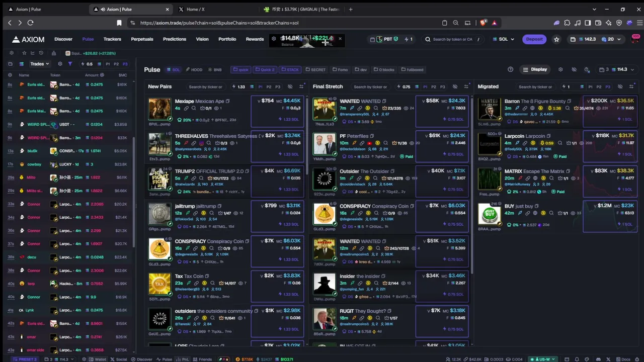Image resolution: width=644 pixels, height=362 pixels.
Task: Open the Rewards page
Action: pos(255,39)
